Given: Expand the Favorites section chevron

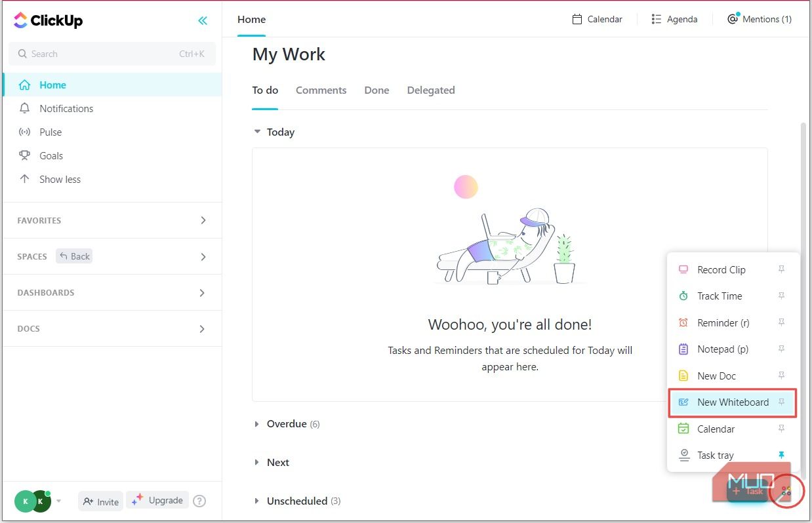Looking at the screenshot, I should pos(203,220).
